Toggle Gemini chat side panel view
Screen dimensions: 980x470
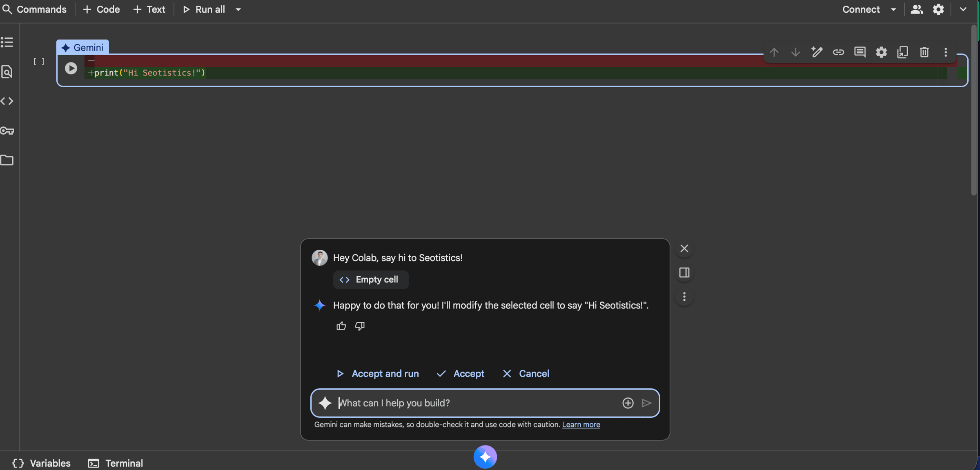684,273
